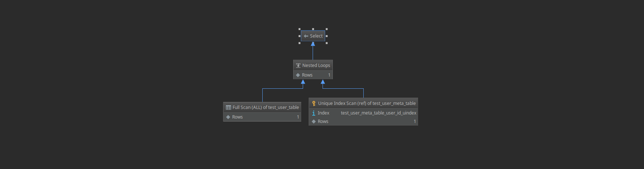Click Unique Index Scan (ref) of test_user_meta_table title
The height and width of the screenshot is (169, 644).
tap(367, 103)
